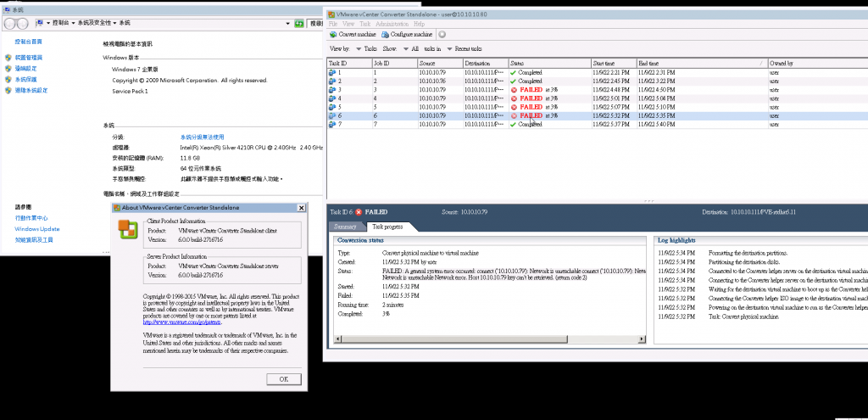Click the VMware Converter window title bar icon
Image resolution: width=868 pixels, height=420 pixels.
[x=331, y=14]
